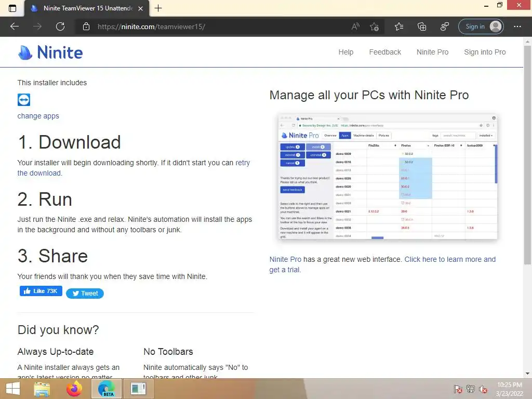Click the '1. Download' heading
This screenshot has height=399, width=532.
tap(69, 142)
